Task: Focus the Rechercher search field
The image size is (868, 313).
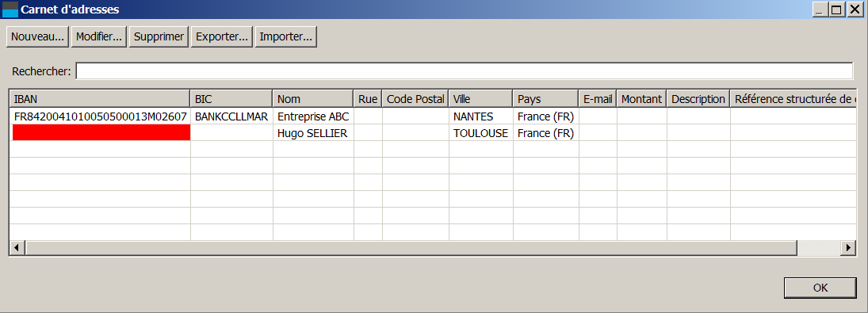Action: coord(465,71)
